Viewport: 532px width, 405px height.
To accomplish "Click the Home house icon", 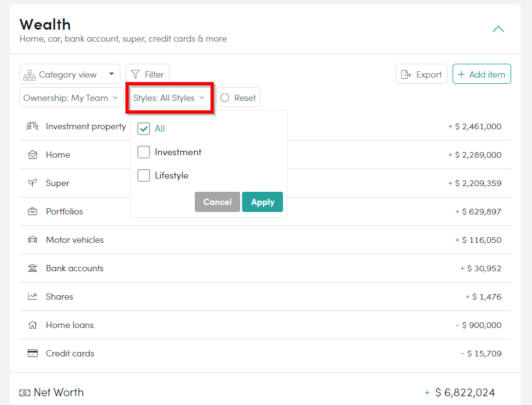I will (x=33, y=155).
